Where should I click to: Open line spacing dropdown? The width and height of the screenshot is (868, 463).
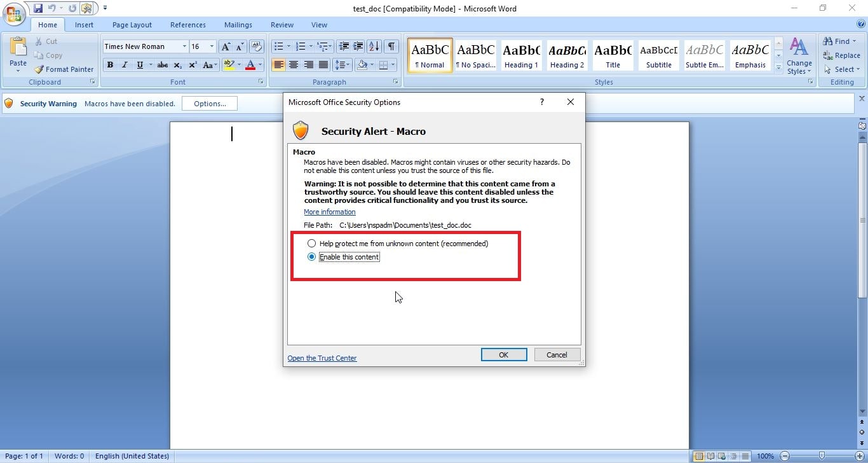click(342, 65)
